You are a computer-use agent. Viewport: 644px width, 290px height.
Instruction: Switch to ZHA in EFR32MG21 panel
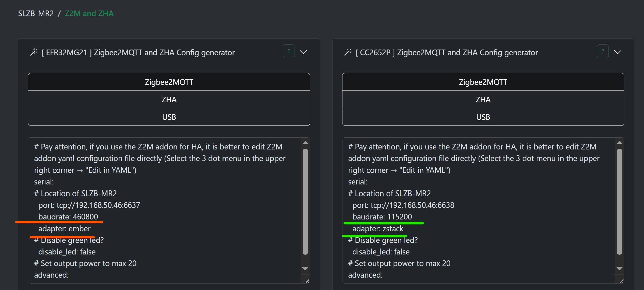[169, 100]
